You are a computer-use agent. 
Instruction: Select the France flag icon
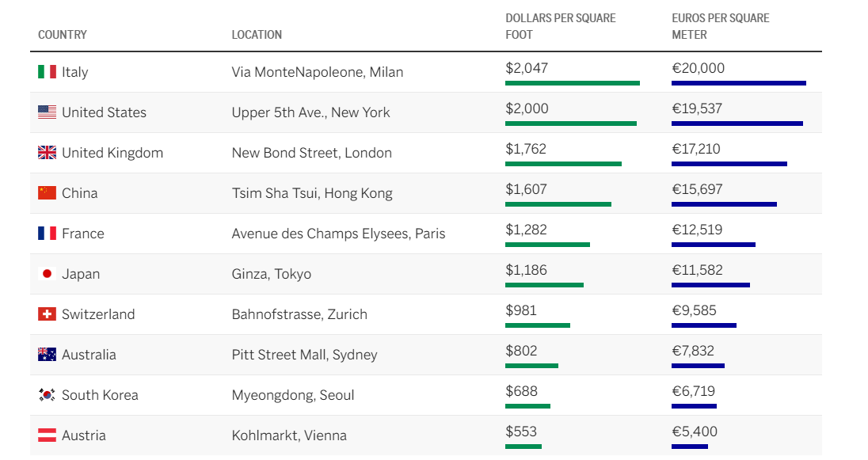point(47,234)
